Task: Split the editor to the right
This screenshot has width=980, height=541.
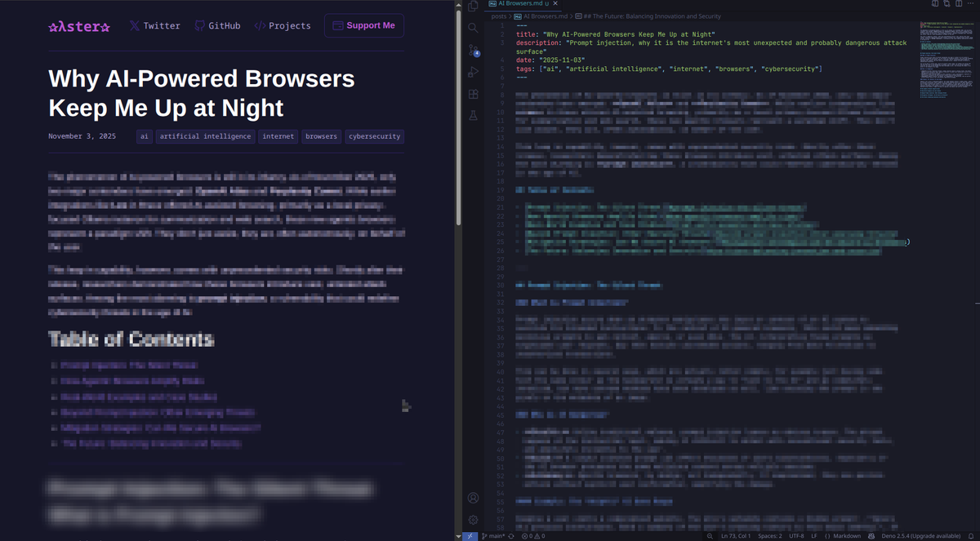Action: point(959,4)
